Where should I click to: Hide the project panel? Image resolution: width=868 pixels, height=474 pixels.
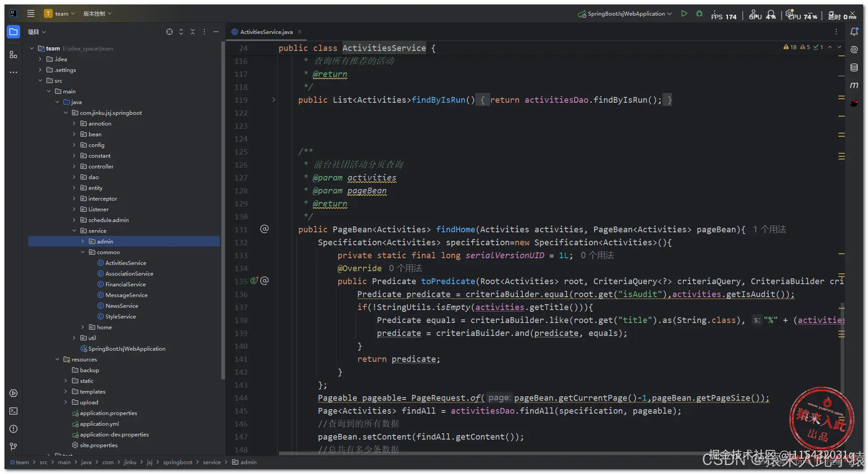point(216,32)
